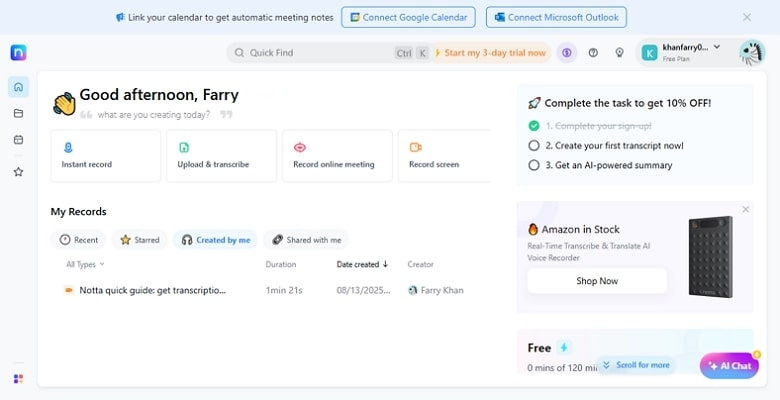Open the Calendar sidebar icon
This screenshot has width=780, height=400.
[18, 140]
